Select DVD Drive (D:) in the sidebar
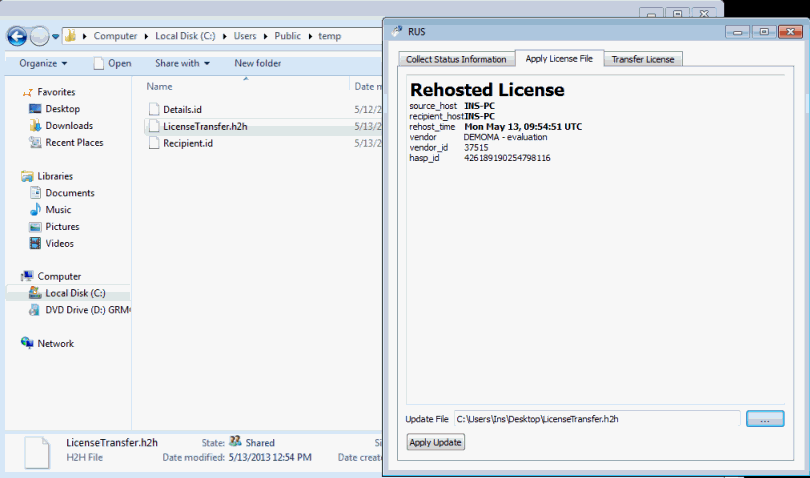Image resolution: width=810 pixels, height=478 pixels. [x=87, y=310]
